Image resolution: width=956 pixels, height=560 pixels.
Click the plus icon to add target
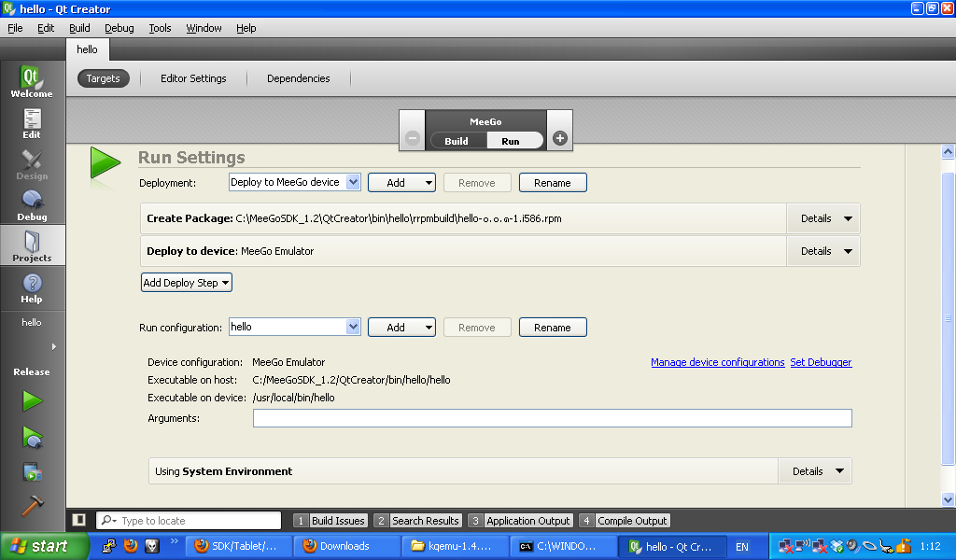tap(560, 138)
